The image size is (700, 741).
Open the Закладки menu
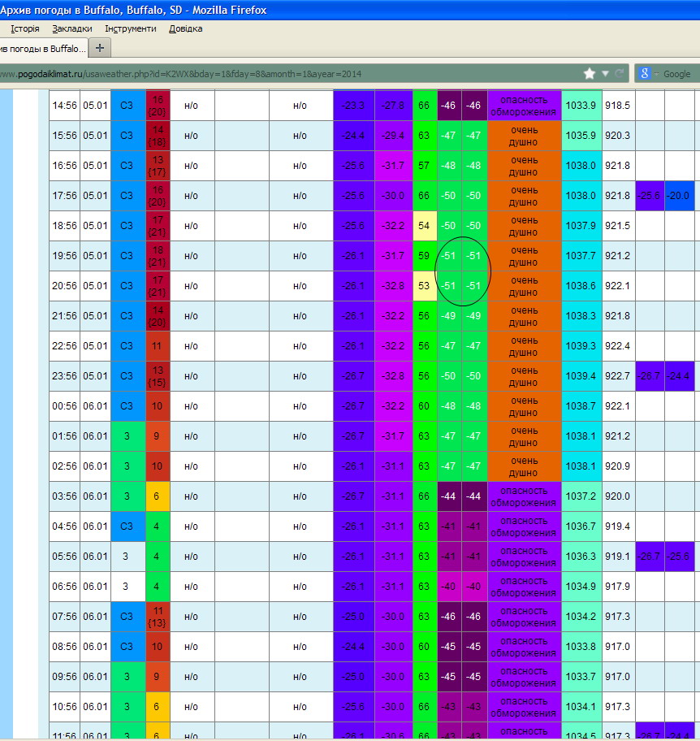tap(71, 28)
